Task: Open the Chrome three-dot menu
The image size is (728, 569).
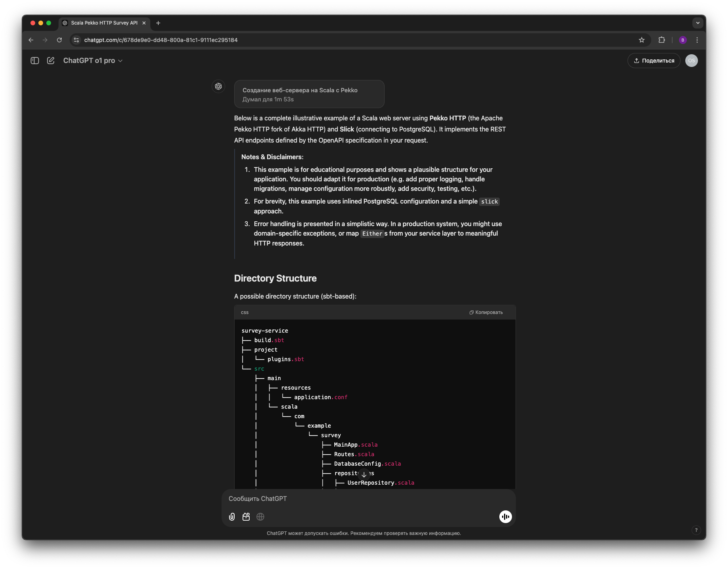Action: (x=697, y=40)
